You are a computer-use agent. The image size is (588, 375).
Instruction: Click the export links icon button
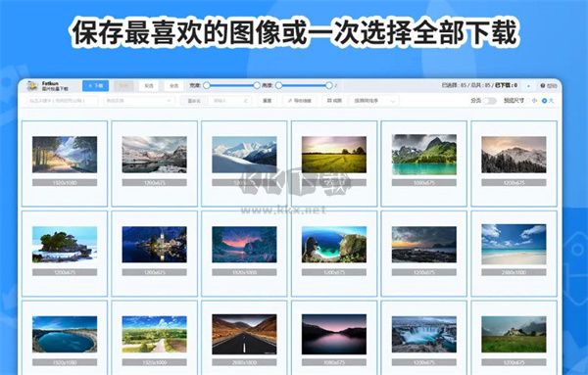[x=300, y=101]
